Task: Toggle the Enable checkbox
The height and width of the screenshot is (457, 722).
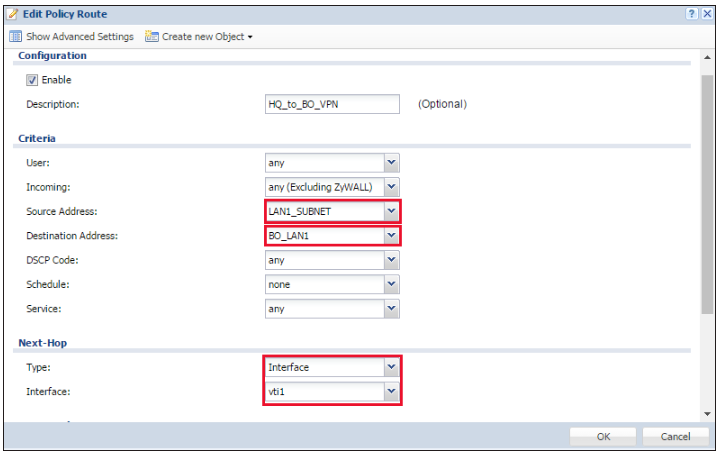Action: click(x=32, y=80)
